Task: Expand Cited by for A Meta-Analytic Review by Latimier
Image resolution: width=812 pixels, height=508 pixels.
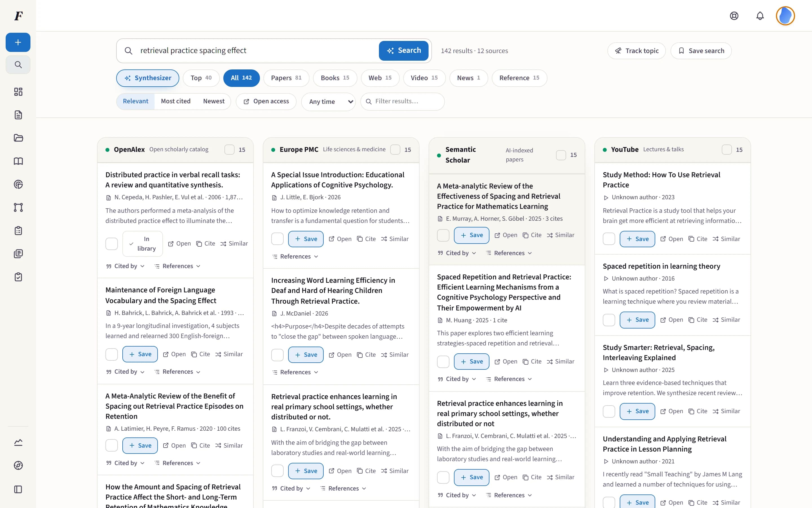Action: pyautogui.click(x=125, y=463)
